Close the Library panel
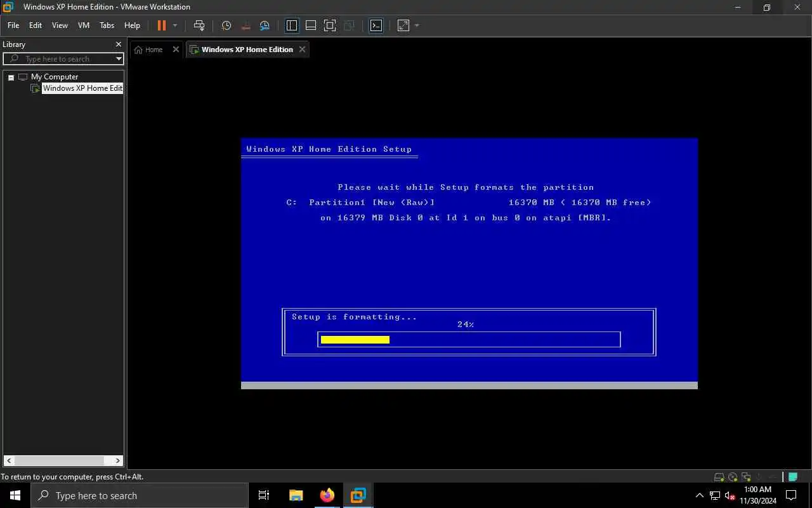Screen dimensions: 812x508 click(118, 44)
